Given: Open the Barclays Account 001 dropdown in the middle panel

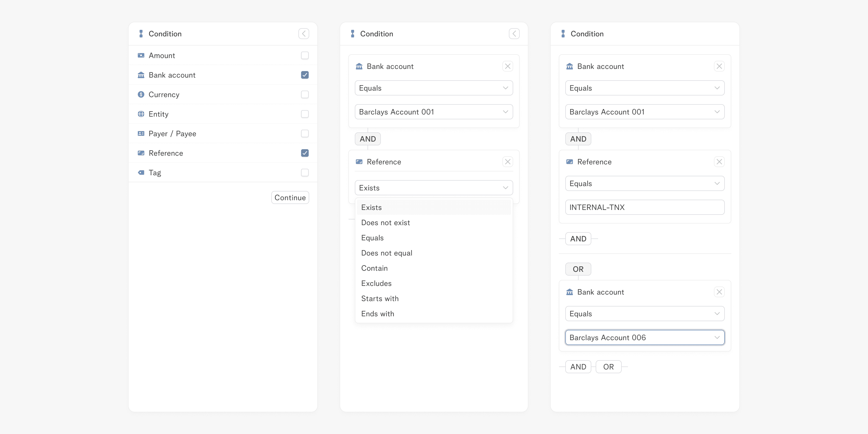Looking at the screenshot, I should coord(434,112).
